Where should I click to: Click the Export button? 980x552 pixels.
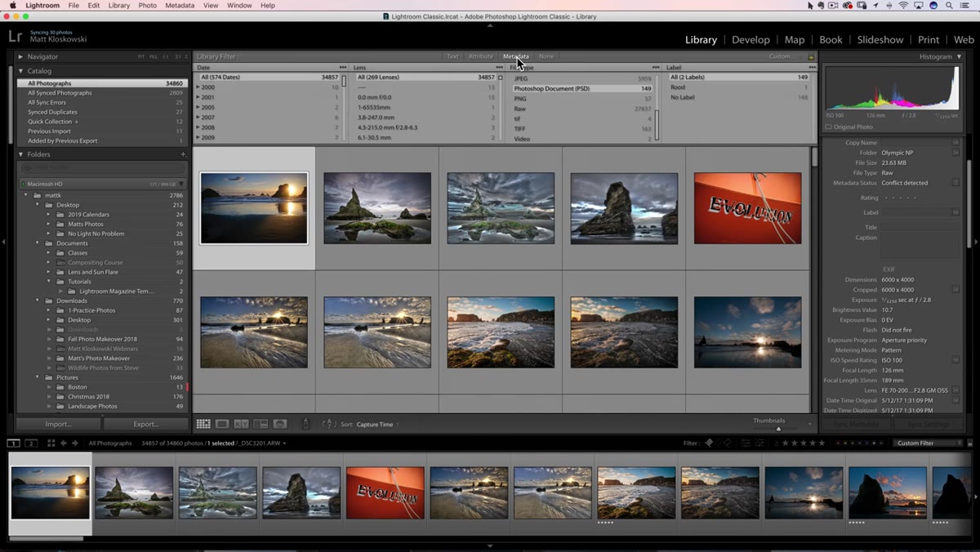point(146,424)
